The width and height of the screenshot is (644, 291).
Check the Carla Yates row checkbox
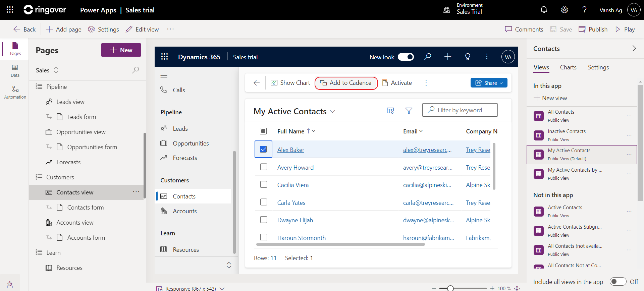[264, 202]
